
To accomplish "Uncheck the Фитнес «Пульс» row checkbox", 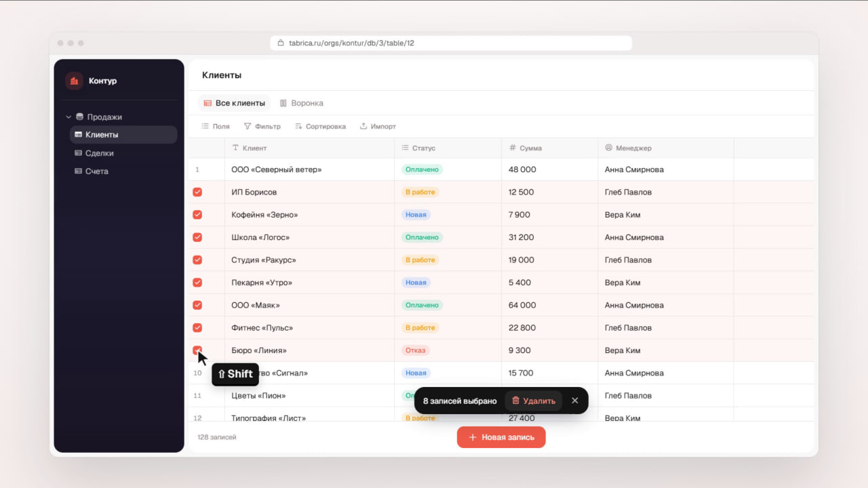I will (x=197, y=327).
